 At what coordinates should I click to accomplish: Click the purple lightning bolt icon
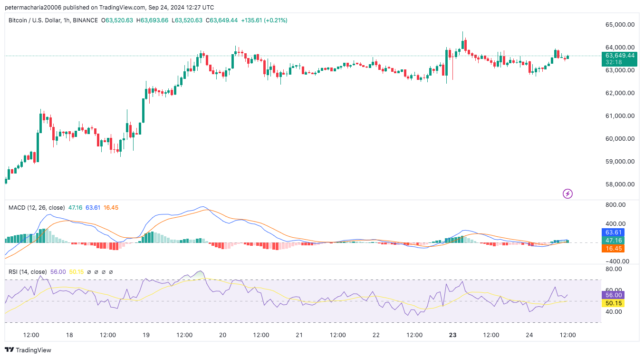(567, 194)
